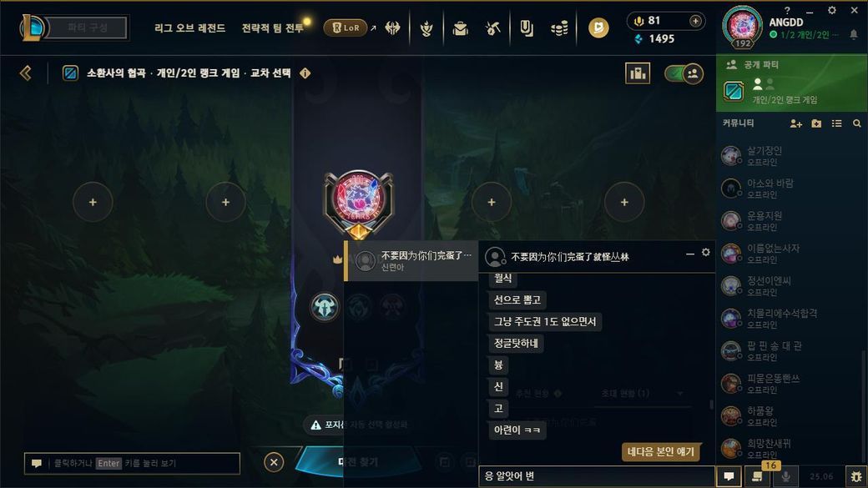
Task: Click the bug report icon
Action: click(856, 476)
